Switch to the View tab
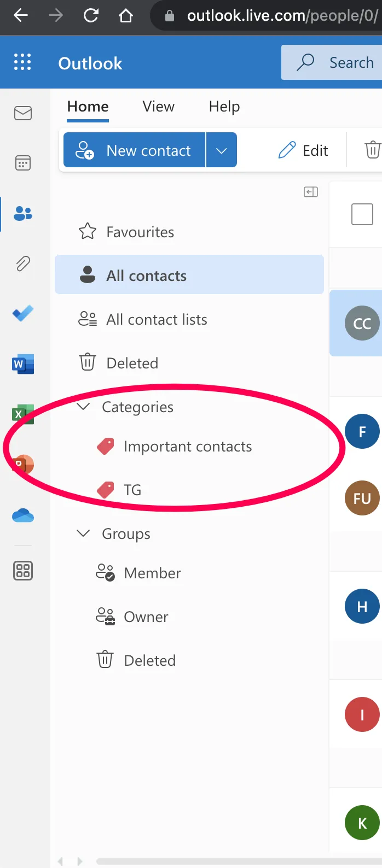The height and width of the screenshot is (868, 382). point(158,107)
